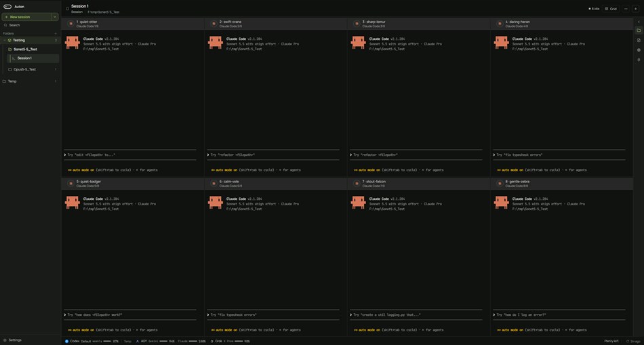Click the Claude usage bar in status bar
The image size is (644, 345).
(193, 341)
